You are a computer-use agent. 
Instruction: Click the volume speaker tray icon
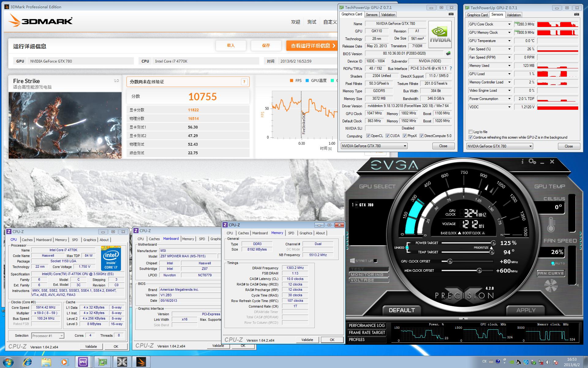(548, 362)
